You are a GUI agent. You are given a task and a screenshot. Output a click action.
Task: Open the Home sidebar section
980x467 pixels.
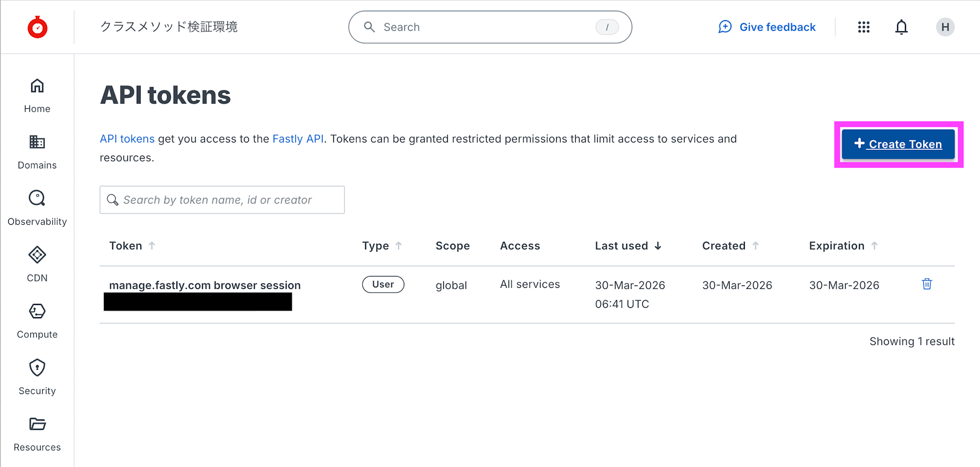[x=37, y=95]
